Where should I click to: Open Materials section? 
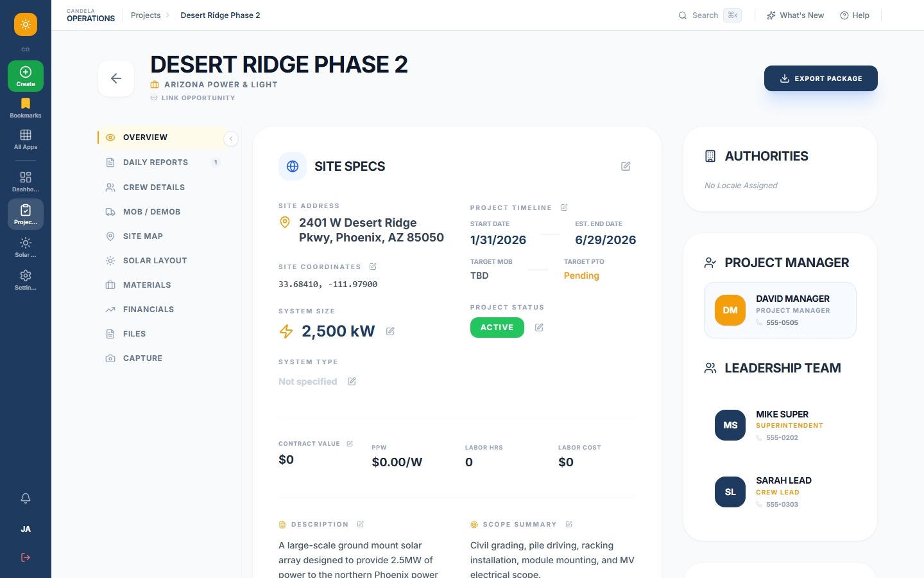point(162,285)
